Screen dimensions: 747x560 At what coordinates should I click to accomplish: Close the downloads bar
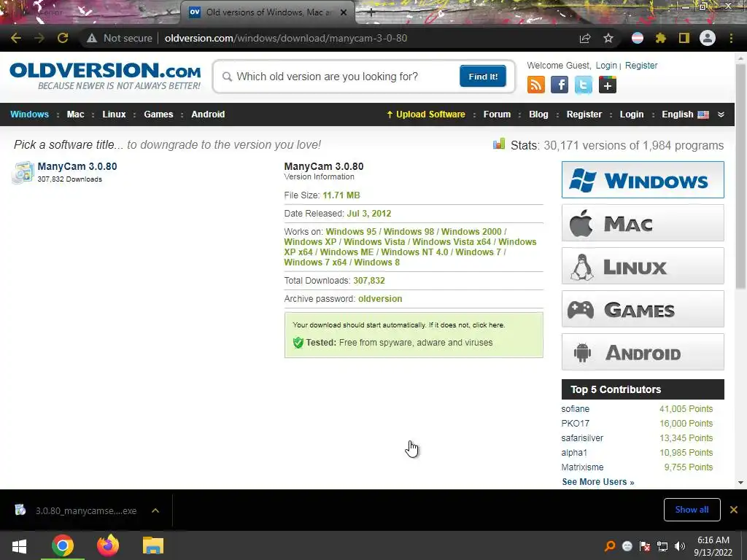(x=734, y=510)
